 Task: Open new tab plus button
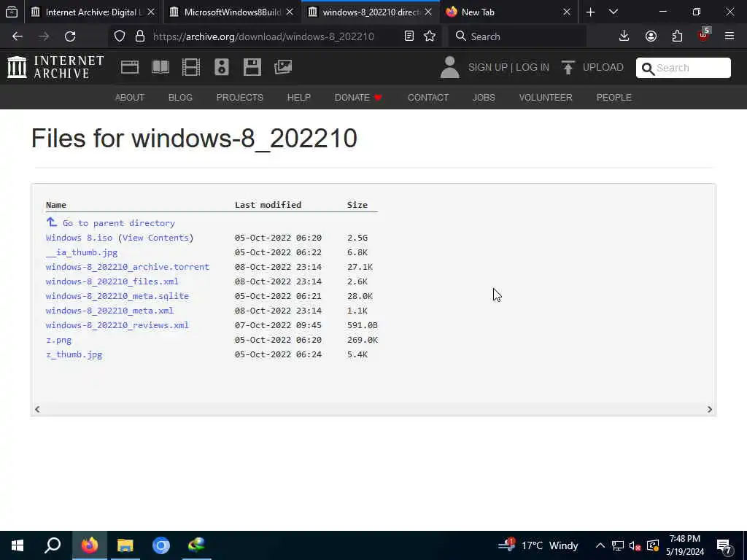[x=590, y=12]
